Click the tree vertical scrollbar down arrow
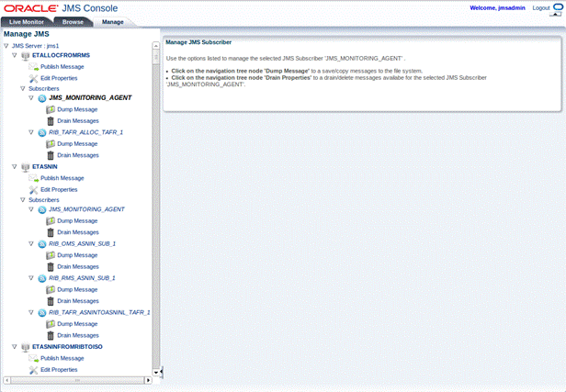This screenshot has width=566, height=392. (x=156, y=373)
